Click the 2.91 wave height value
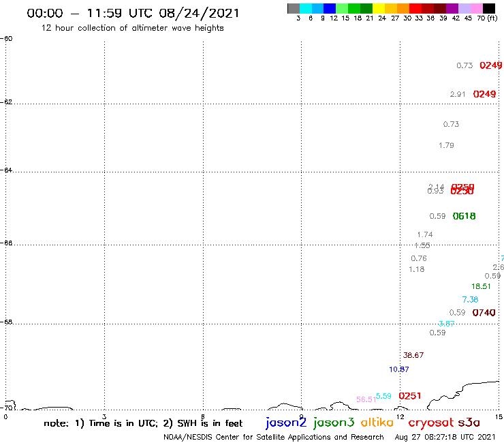This screenshot has height=443, width=504. [x=458, y=94]
